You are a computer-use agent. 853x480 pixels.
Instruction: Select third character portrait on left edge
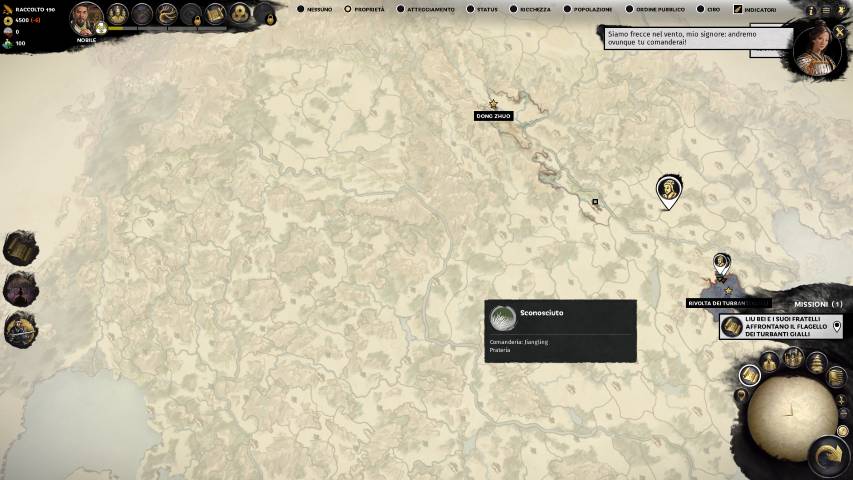(x=20, y=328)
